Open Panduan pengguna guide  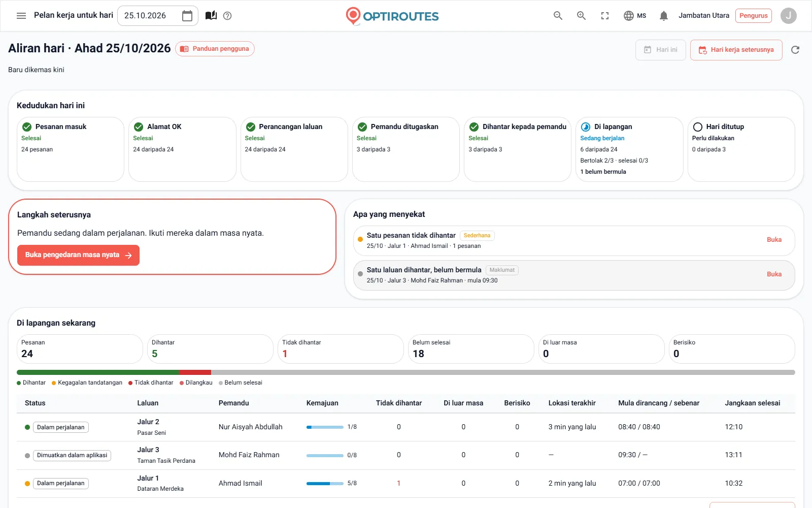point(215,49)
